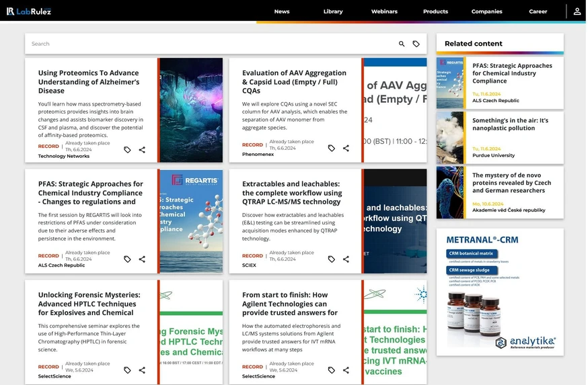The width and height of the screenshot is (588, 385).
Task: Click Technology Networks organizer name
Action: click(x=64, y=156)
